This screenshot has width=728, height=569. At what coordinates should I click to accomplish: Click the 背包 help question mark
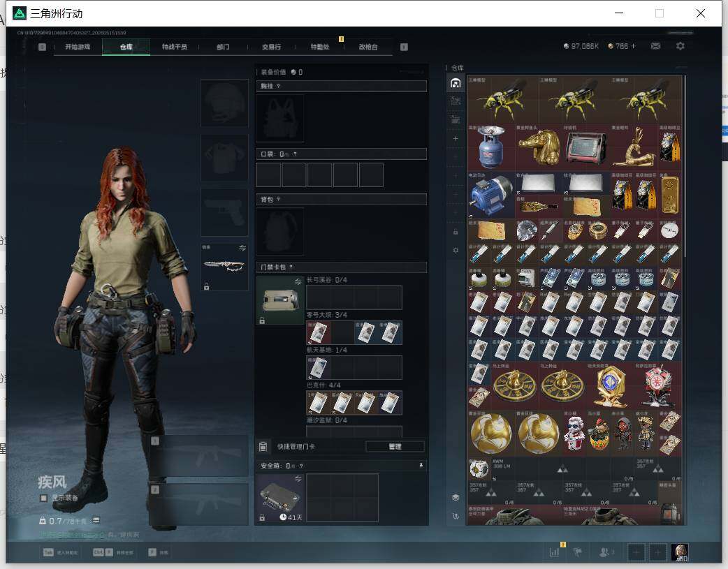278,200
